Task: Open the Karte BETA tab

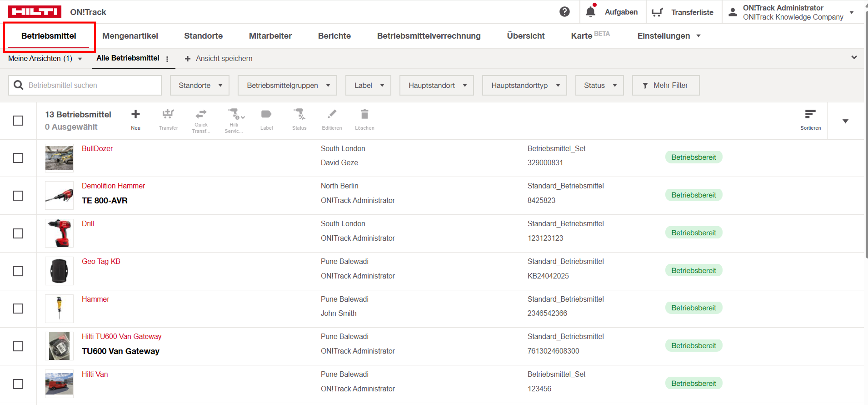Action: point(590,35)
